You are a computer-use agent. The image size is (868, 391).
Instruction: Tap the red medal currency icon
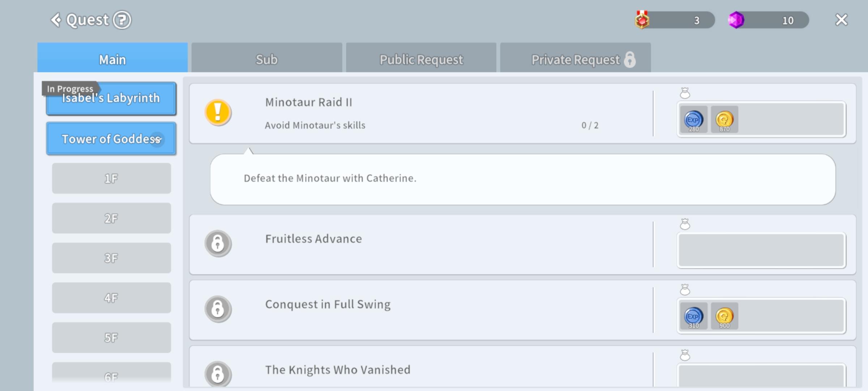(x=642, y=20)
